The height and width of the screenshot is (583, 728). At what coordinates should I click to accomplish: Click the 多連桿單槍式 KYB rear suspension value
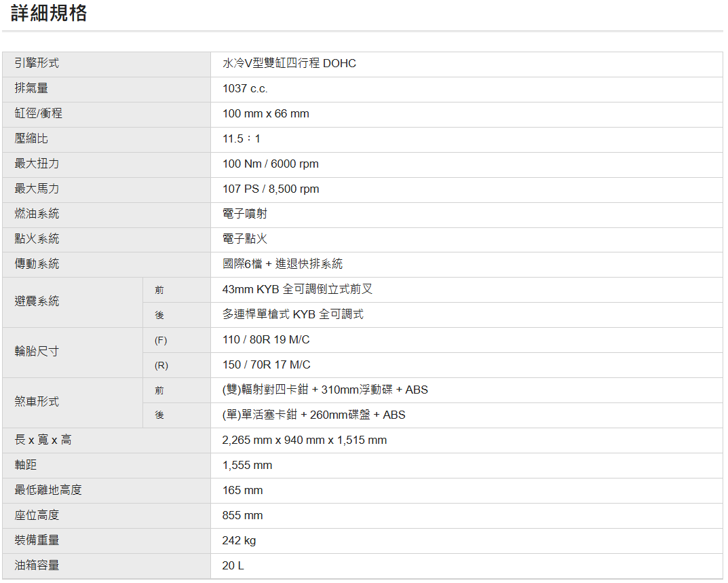pyautogui.click(x=292, y=314)
